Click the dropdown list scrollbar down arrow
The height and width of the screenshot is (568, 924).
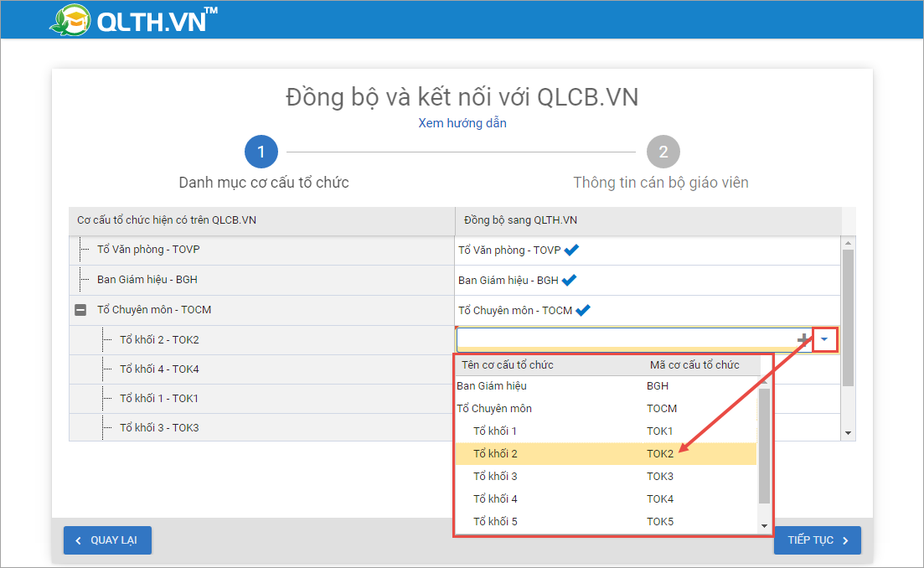[x=764, y=526]
